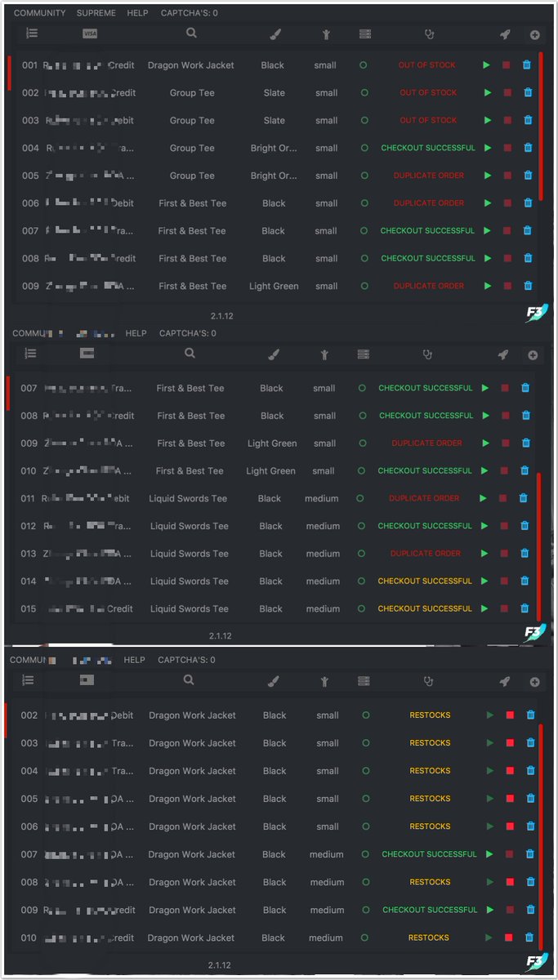Click CHECKOUT SUCCESSFUL in row 009 Dragon Work Jacket

[430, 910]
